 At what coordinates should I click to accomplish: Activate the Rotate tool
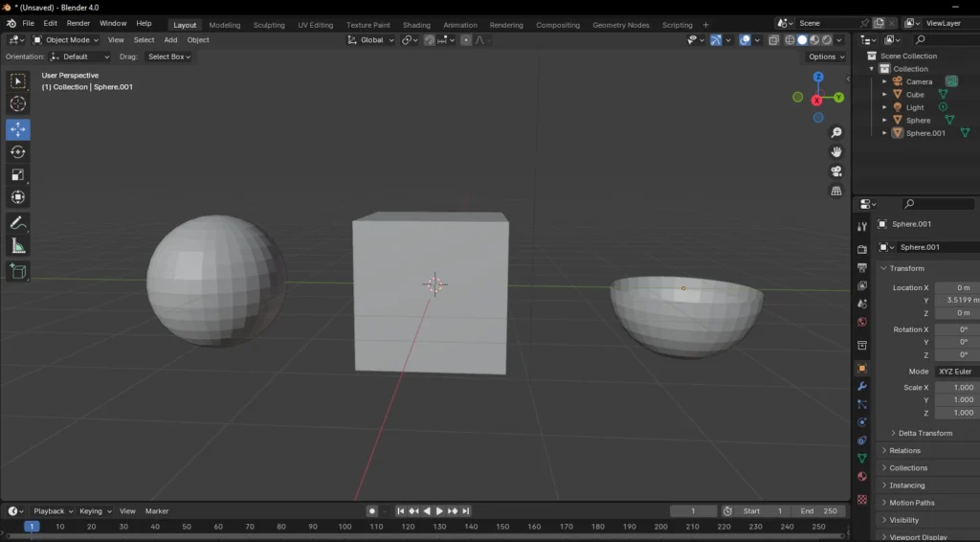click(18, 152)
